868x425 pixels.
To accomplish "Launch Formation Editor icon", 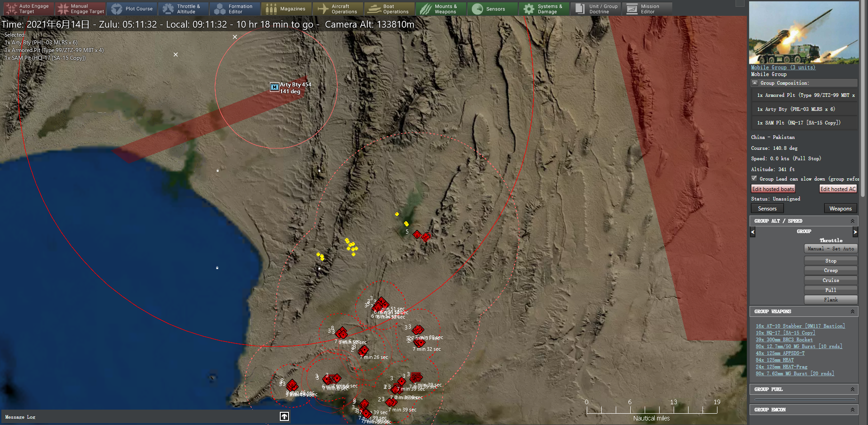I will [x=220, y=9].
